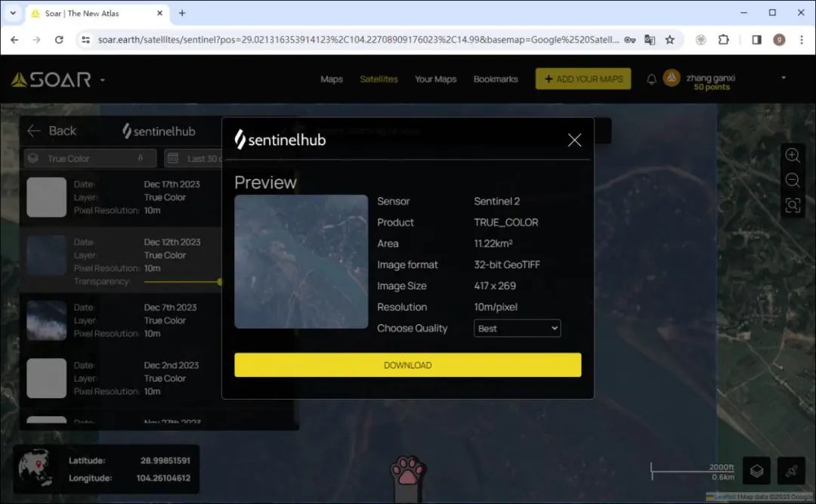816x504 pixels.
Task: Select the Dec 2nd 2023 image thumbnail
Action: coord(46,378)
